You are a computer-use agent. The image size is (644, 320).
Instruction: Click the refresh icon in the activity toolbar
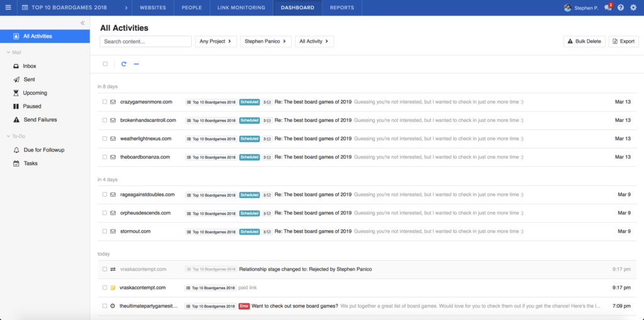tap(124, 63)
